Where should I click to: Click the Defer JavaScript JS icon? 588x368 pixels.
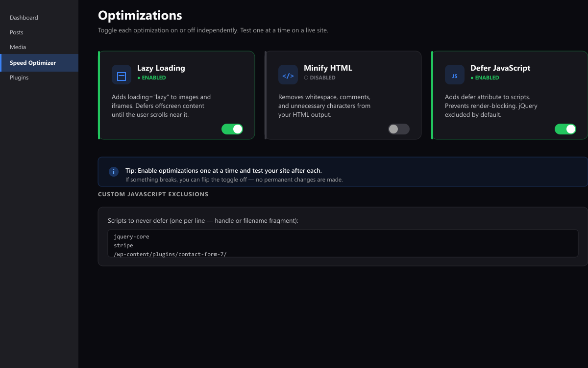click(455, 75)
